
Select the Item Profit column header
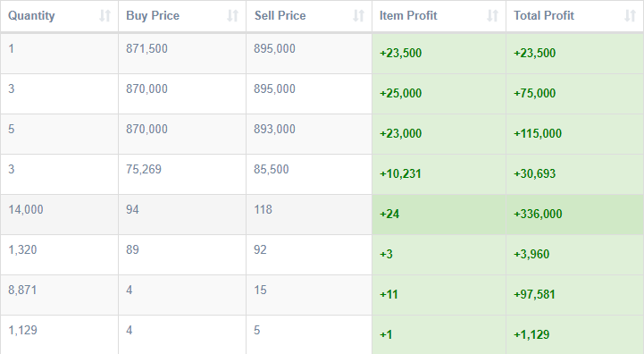coord(439,16)
